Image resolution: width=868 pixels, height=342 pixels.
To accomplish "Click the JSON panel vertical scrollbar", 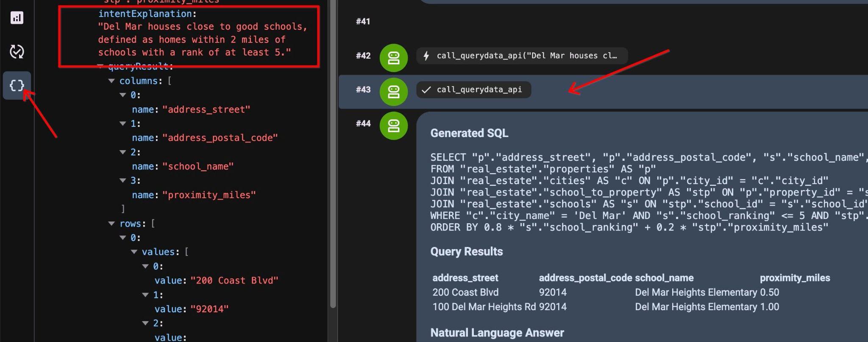I will 333,153.
